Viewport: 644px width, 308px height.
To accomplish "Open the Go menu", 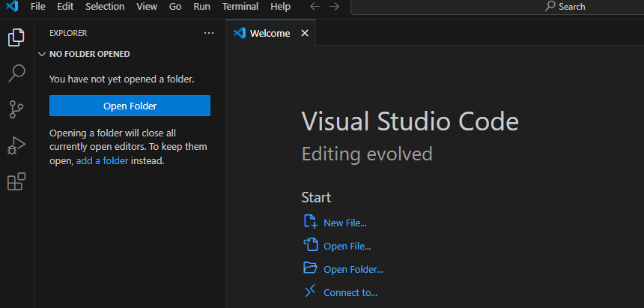I will point(175,7).
